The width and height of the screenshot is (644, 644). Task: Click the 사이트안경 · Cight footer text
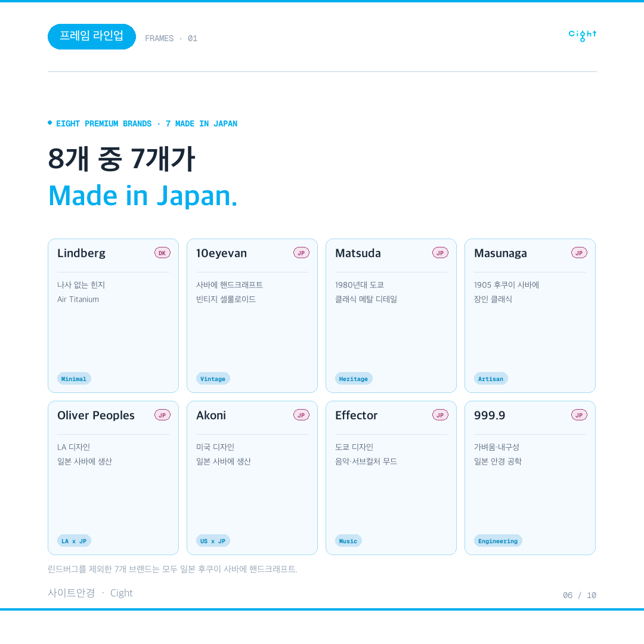[91, 593]
